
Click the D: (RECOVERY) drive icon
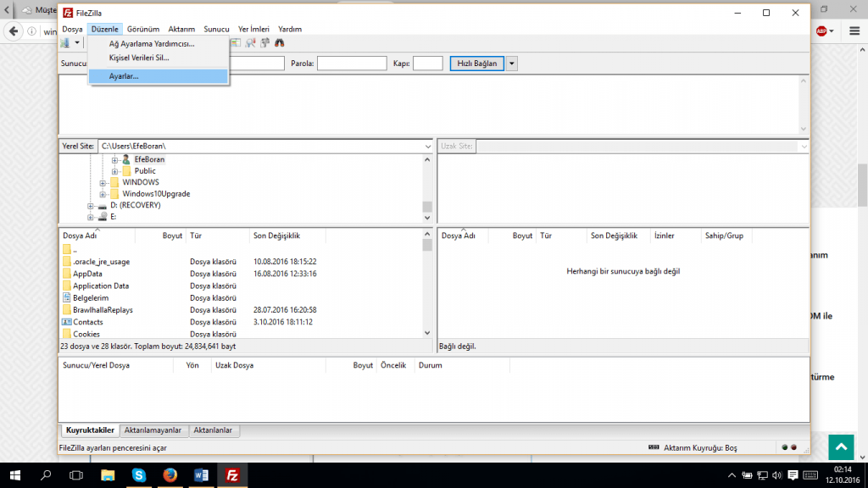[x=102, y=205]
